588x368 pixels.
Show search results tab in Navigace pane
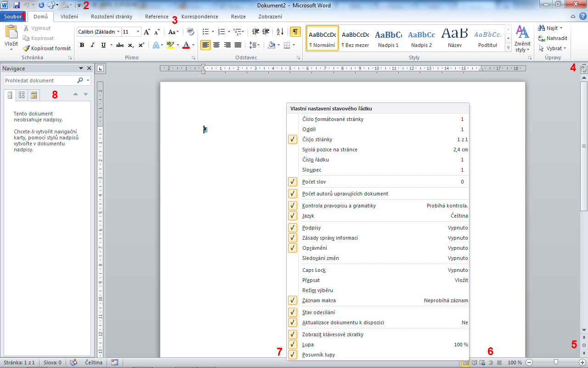tap(34, 95)
